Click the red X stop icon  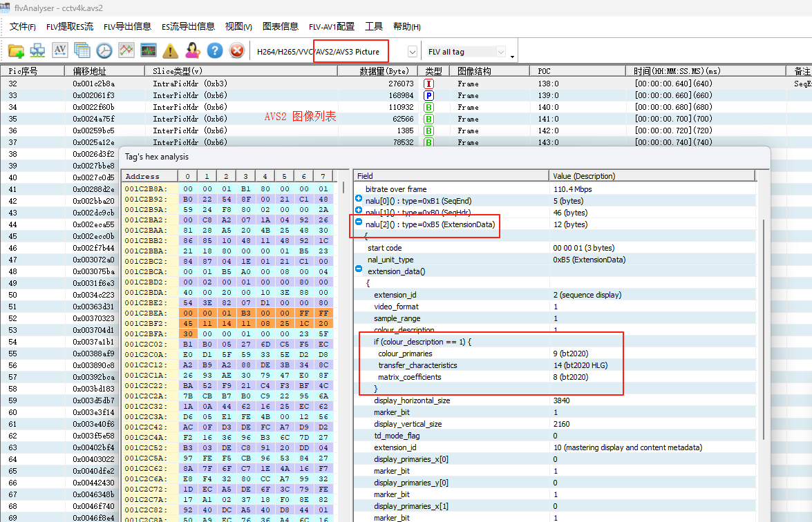(x=237, y=50)
